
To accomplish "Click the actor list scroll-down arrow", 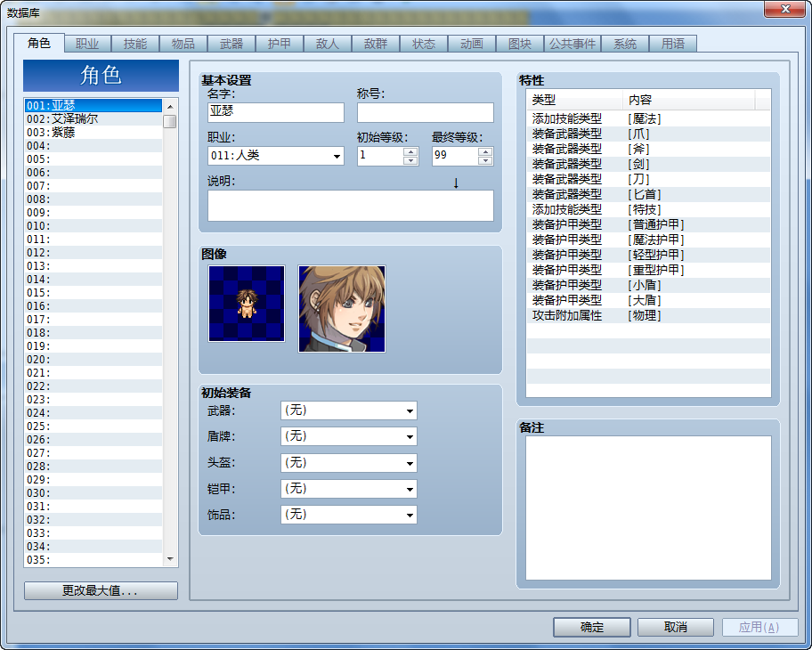I will [170, 559].
